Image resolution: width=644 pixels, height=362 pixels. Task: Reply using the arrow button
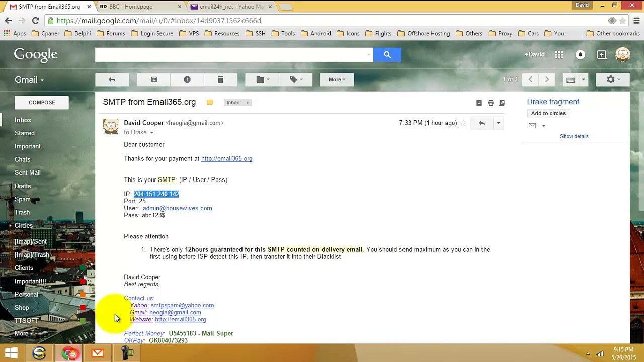pyautogui.click(x=481, y=123)
